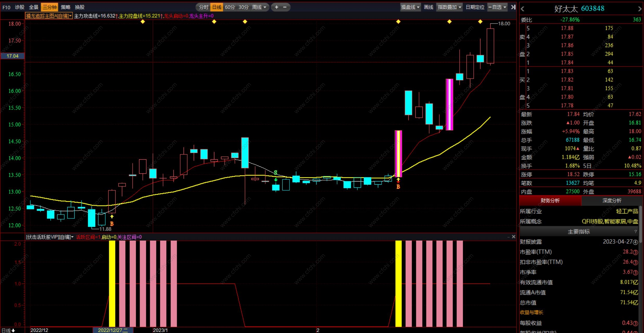Switch chart period to 60分

click(230, 7)
